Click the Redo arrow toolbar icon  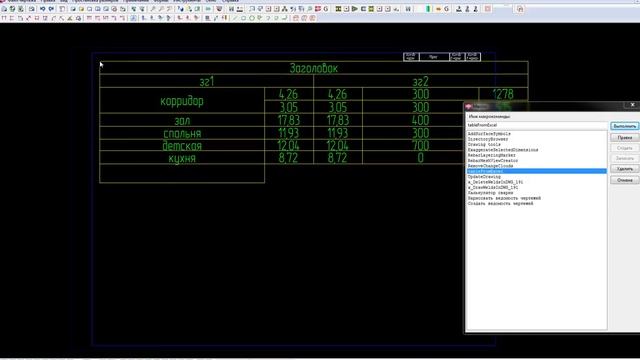click(x=51, y=9)
